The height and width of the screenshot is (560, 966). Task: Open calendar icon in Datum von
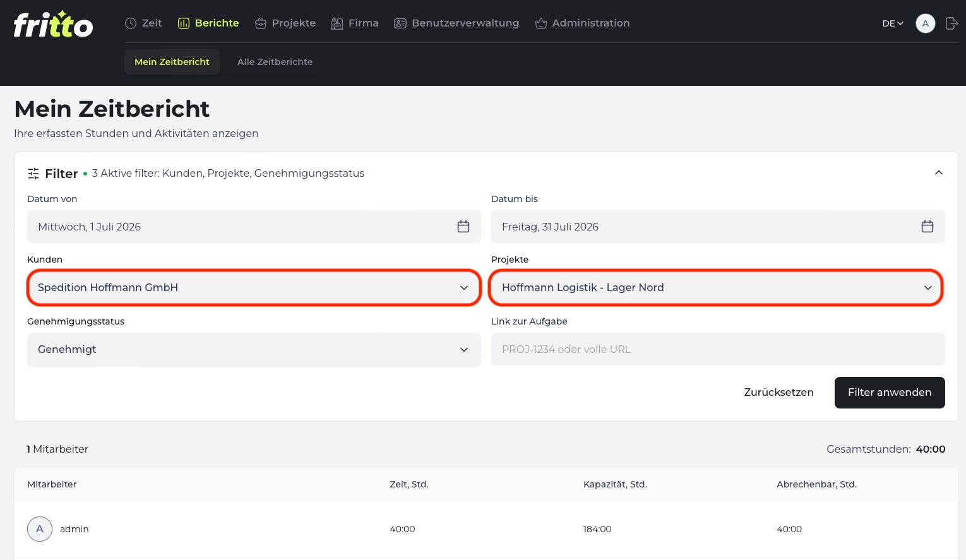coord(463,227)
